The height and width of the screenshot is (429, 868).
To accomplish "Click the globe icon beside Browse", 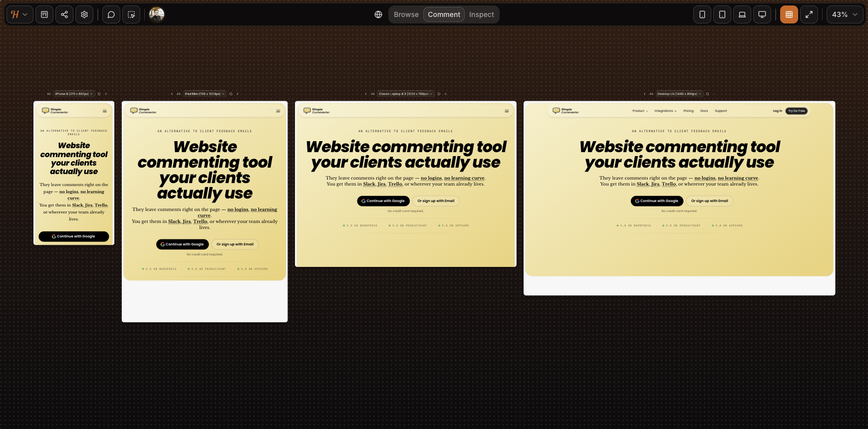I will coord(378,14).
